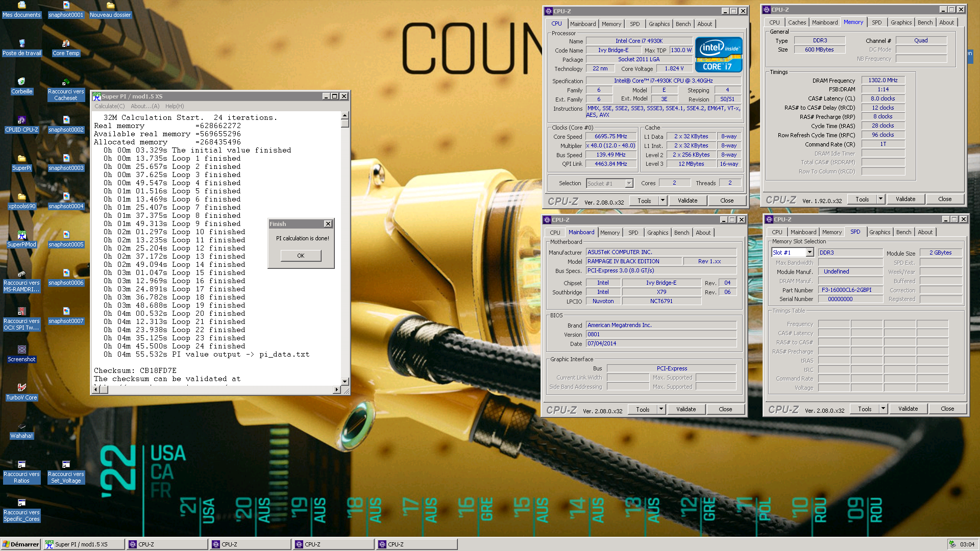Click Validate in CPU tab window
Screen dimensions: 980x551
coord(688,201)
